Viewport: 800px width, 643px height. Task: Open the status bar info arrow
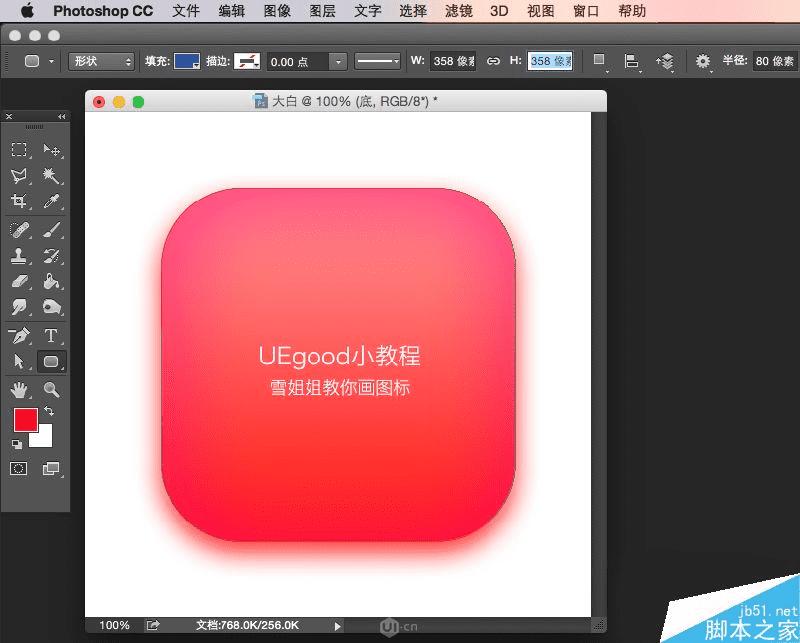(x=337, y=626)
